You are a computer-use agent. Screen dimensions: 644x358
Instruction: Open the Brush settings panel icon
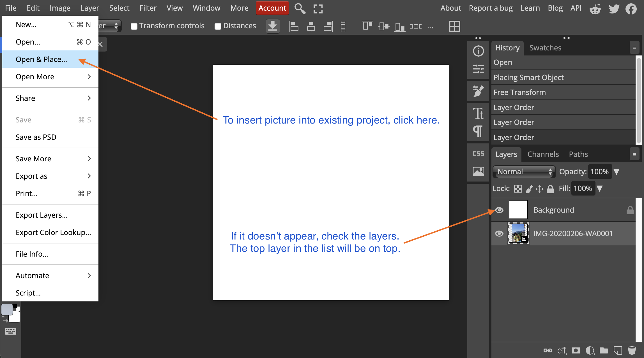click(x=478, y=91)
